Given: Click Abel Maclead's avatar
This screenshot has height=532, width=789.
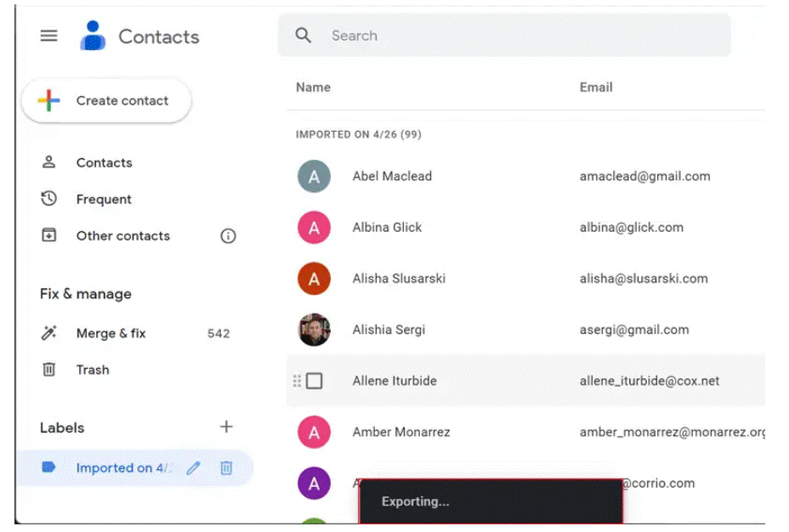Looking at the screenshot, I should point(314,177).
